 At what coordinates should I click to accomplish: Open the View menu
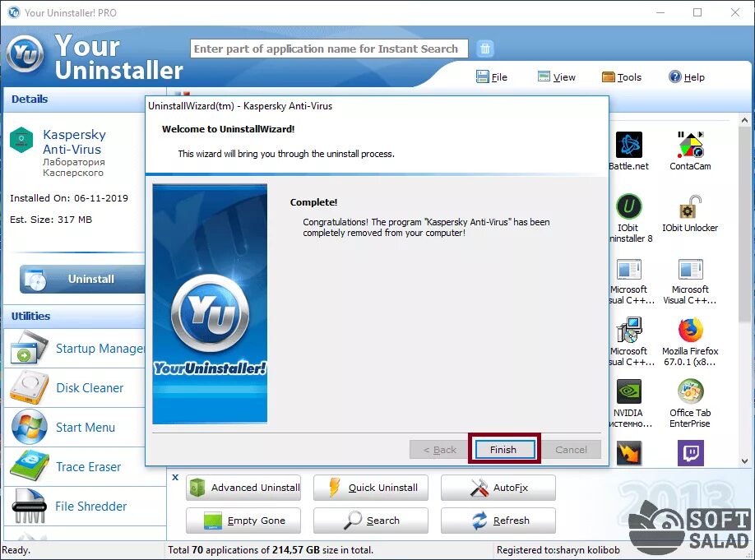pyautogui.click(x=557, y=77)
